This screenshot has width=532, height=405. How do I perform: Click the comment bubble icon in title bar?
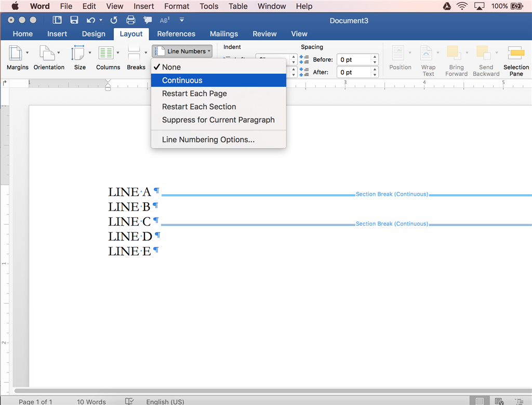click(147, 20)
